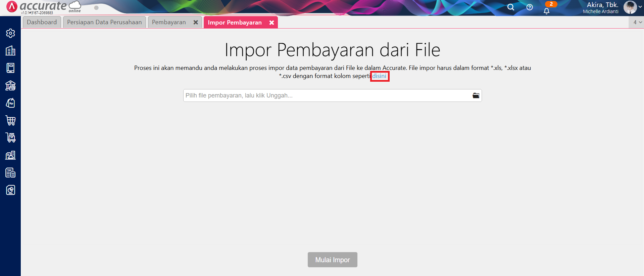The height and width of the screenshot is (276, 644).
Task: Switch to Persiapan Data Perusahaan tab
Action: click(104, 22)
